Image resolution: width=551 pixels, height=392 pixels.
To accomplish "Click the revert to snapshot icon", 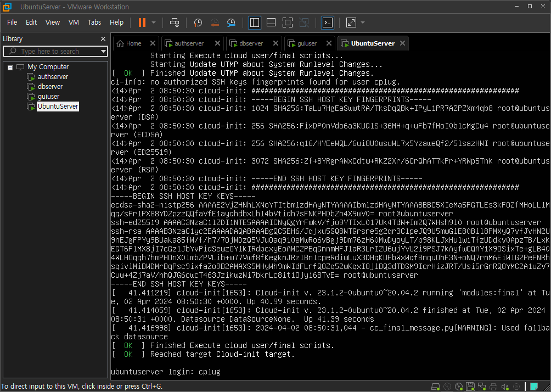I will 215,23.
